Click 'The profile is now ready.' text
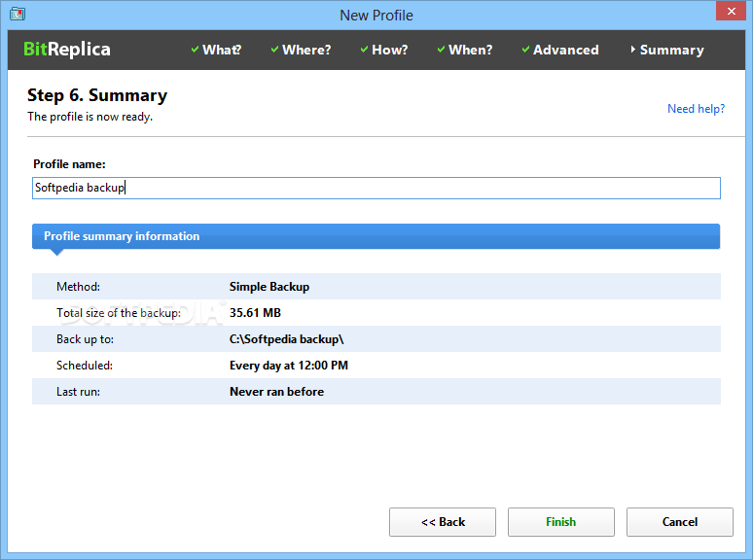 point(90,117)
